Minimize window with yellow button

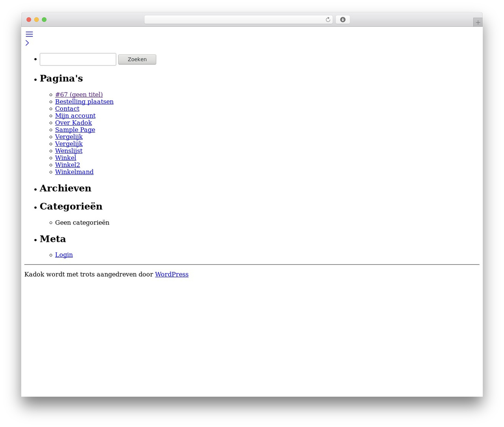[37, 20]
